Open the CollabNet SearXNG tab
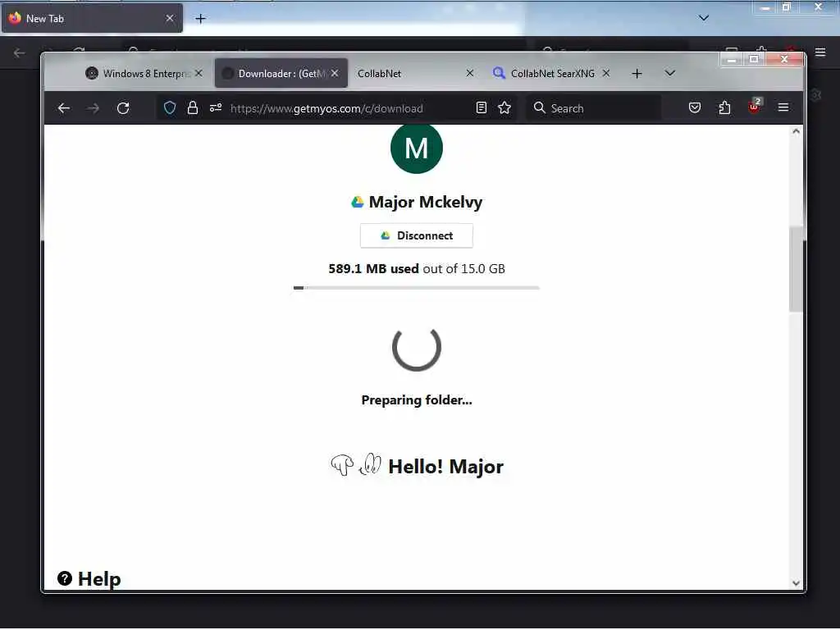Screen dimensions: 840x630 pos(552,73)
